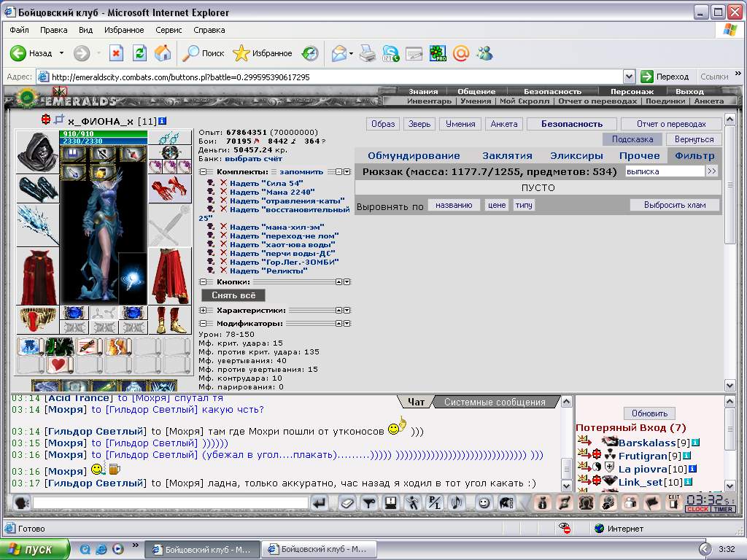Switch the bottom display to CLOCK mode
Screen dimensions: 747x560
coord(698,509)
